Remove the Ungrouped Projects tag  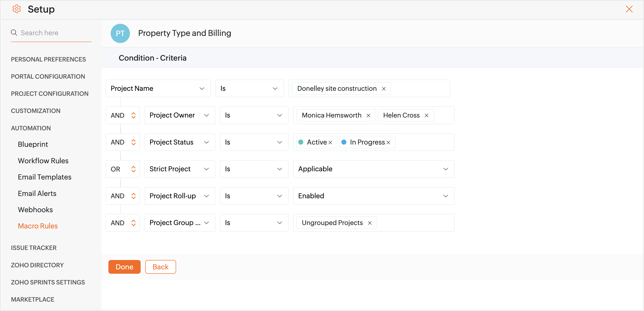click(x=370, y=223)
